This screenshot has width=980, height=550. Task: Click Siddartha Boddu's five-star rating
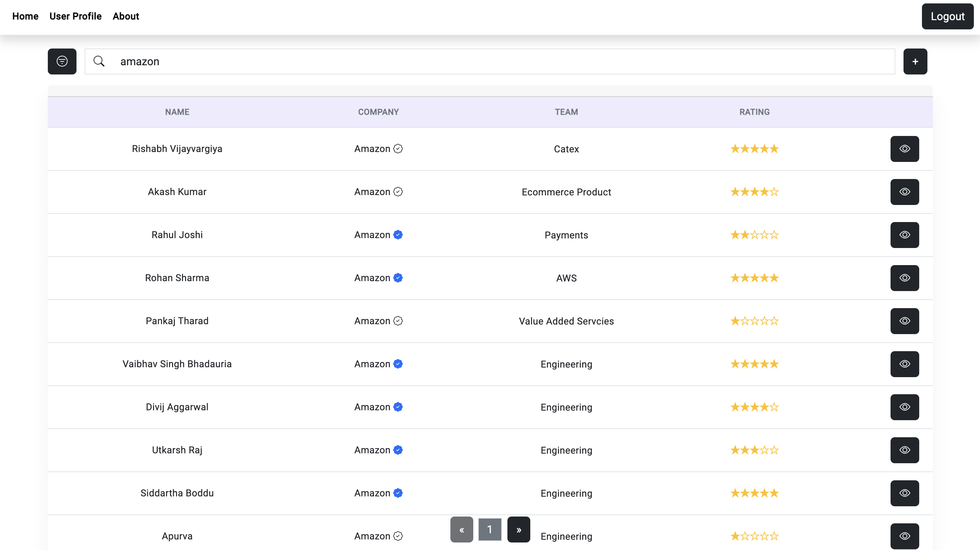pos(754,493)
